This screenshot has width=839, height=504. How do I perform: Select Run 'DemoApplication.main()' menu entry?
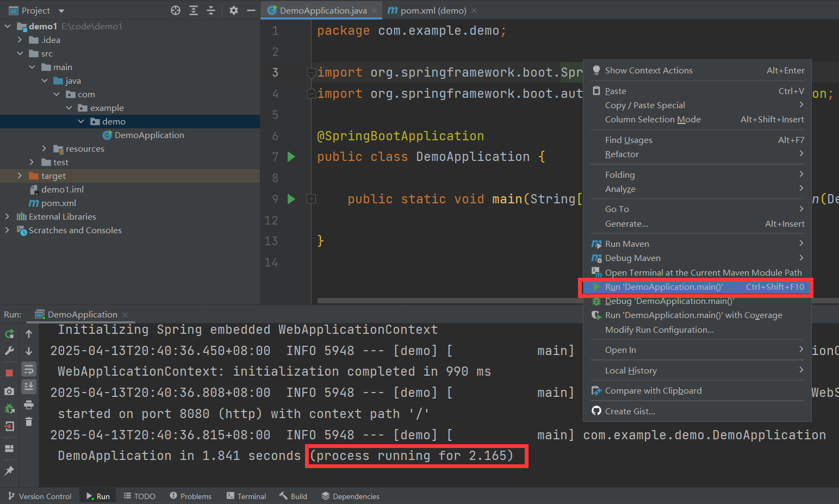point(697,287)
